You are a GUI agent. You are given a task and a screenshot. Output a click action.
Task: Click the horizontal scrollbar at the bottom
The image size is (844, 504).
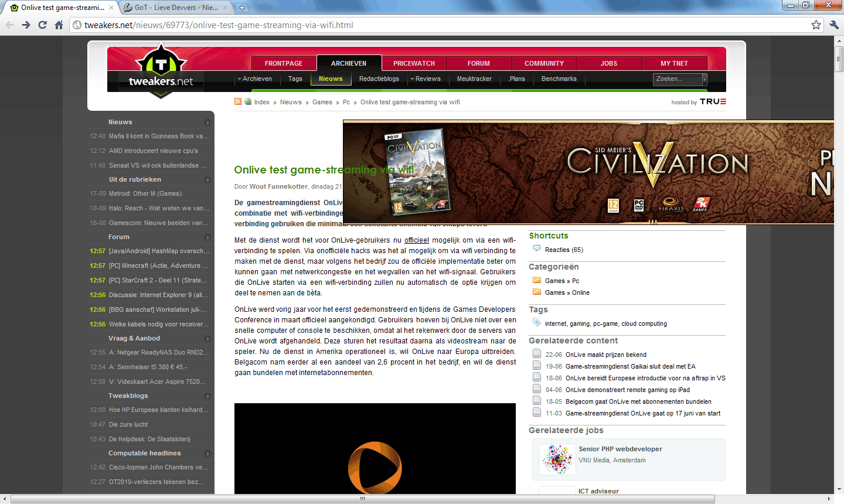tap(363, 499)
